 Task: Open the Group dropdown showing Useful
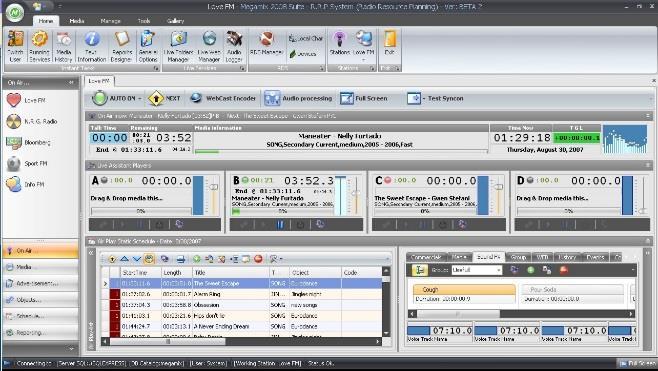pos(477,270)
